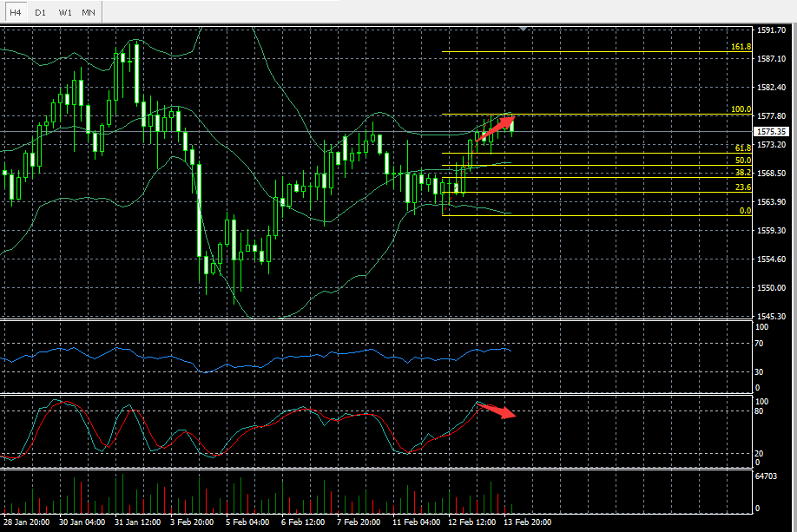
Task: Click the 30 Jan 04:00 time label
Action: [82, 522]
